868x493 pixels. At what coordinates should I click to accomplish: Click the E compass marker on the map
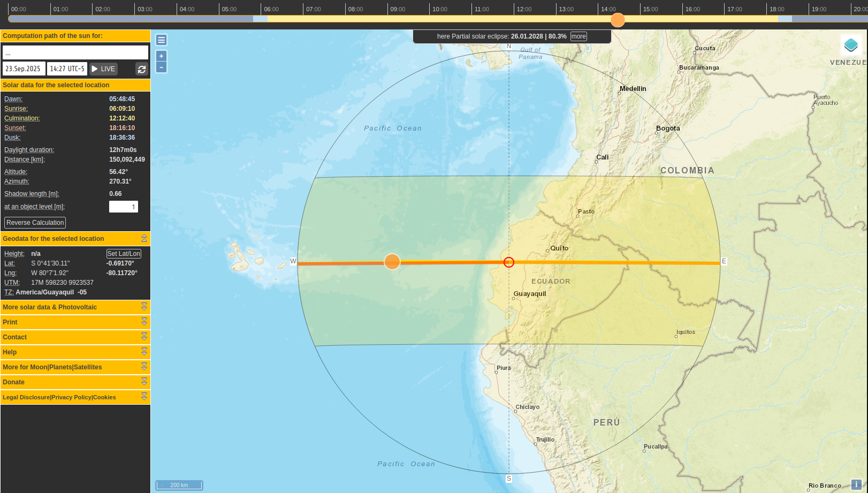(724, 261)
